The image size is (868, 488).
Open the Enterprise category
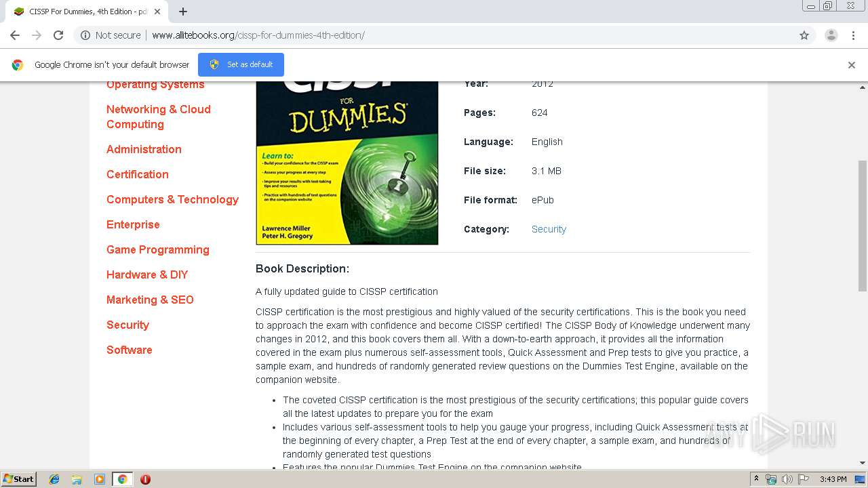[133, 224]
